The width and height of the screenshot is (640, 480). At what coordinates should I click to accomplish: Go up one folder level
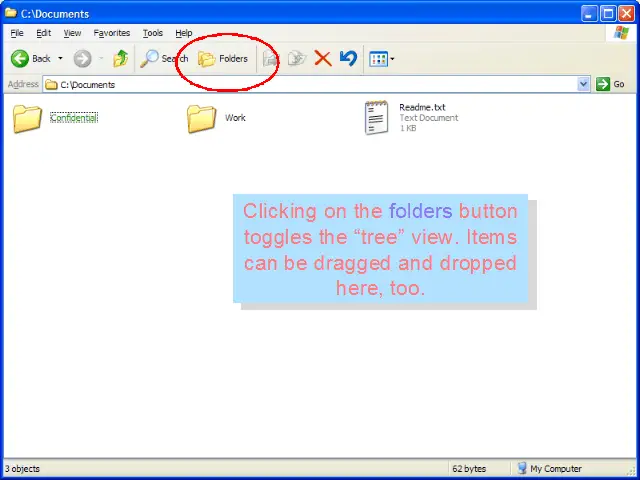click(120, 59)
